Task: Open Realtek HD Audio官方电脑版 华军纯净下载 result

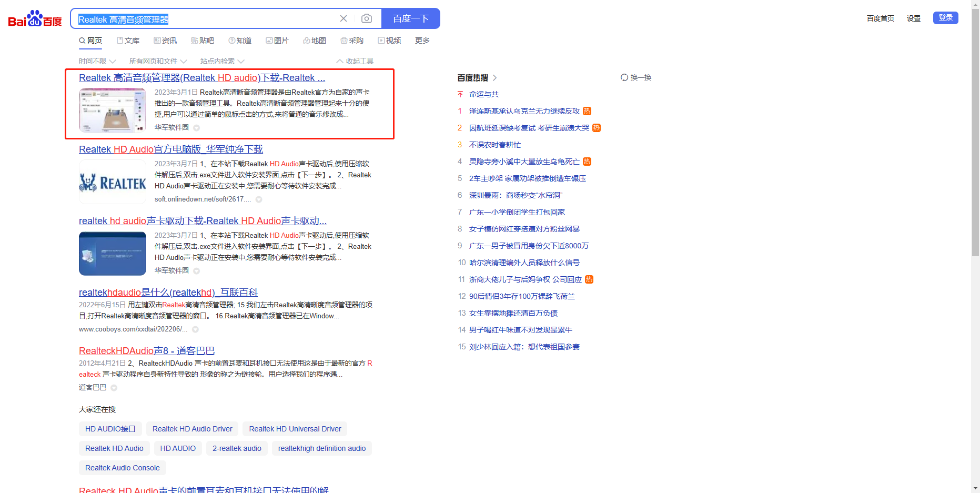Action: 171,149
